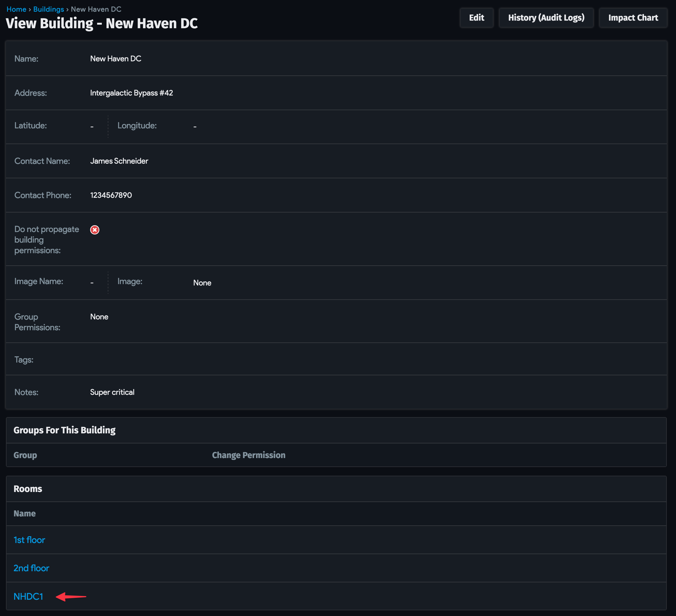Viewport: 676px width, 616px height.
Task: Click the Latitude field value
Action: click(x=91, y=126)
